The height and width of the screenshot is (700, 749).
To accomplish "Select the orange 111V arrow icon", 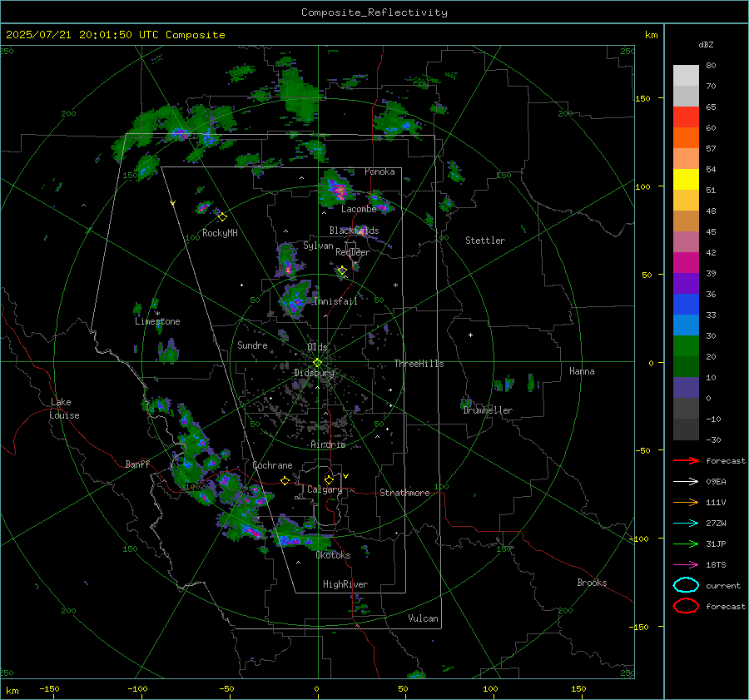I will click(x=686, y=502).
